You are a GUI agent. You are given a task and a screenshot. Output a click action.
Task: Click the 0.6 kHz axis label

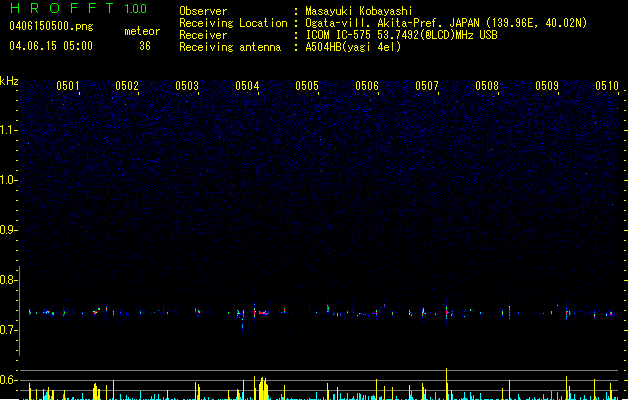click(x=7, y=380)
